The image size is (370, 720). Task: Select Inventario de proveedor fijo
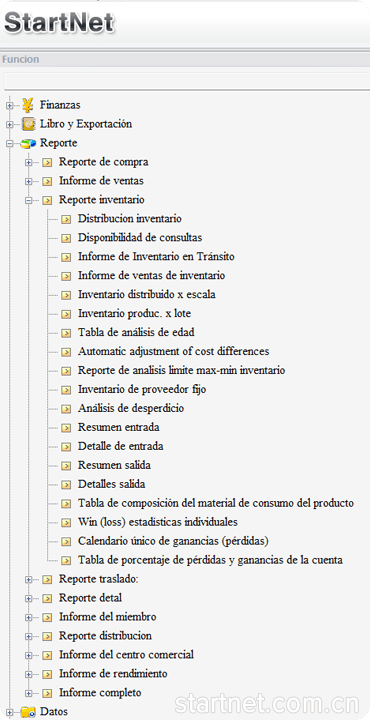tap(142, 389)
